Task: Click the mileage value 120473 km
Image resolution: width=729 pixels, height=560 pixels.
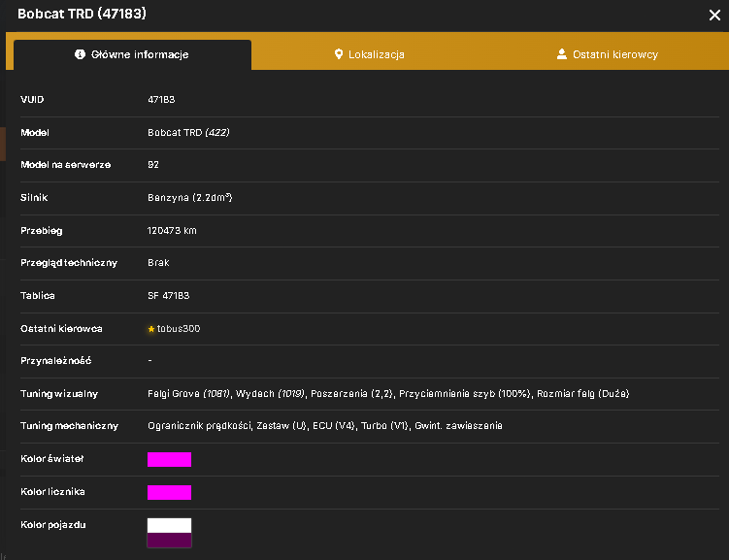Action: [x=172, y=231]
